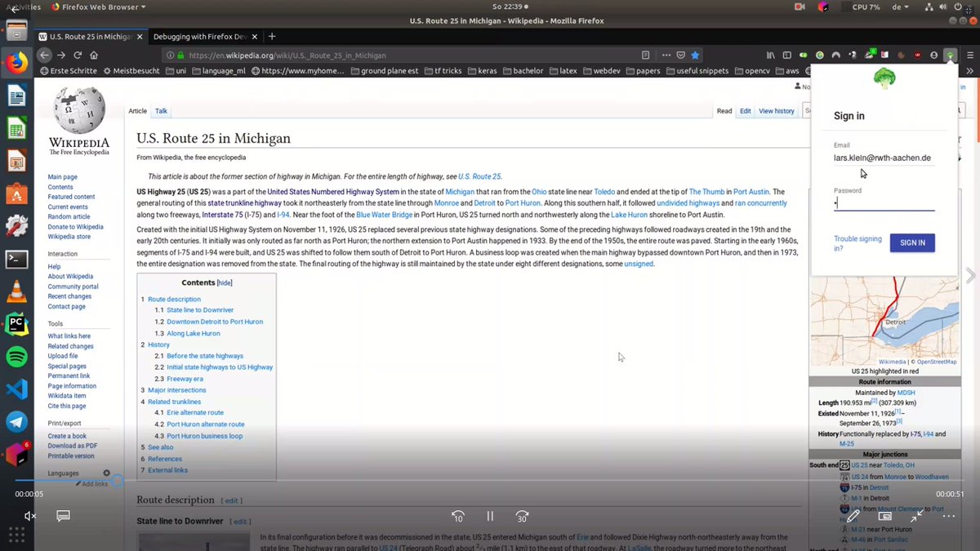Save page to Pocket
Viewport: 980px width, 551px height.
pyautogui.click(x=680, y=56)
